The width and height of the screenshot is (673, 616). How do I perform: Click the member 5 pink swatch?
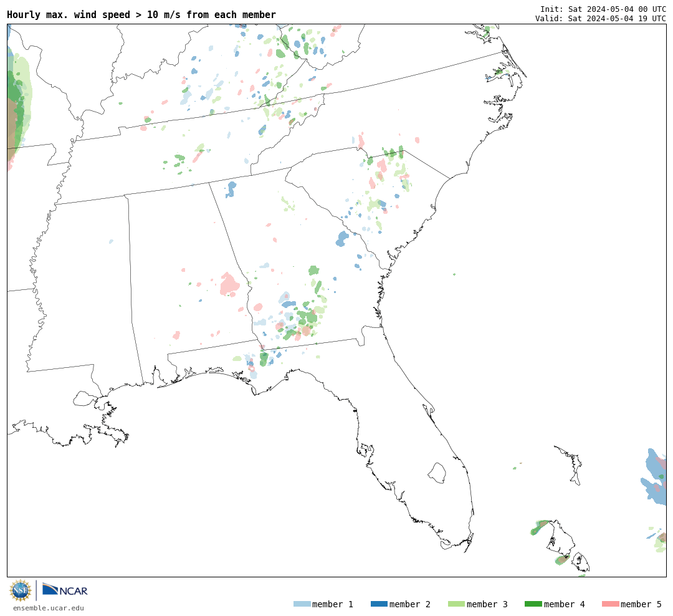point(611,604)
